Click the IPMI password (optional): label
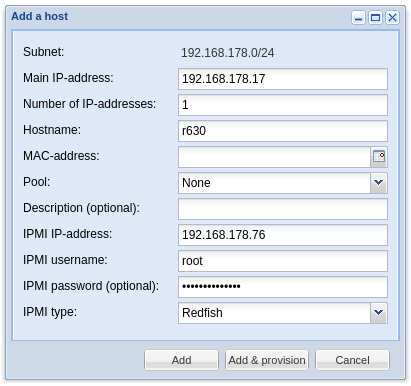The width and height of the screenshot is (411, 386). (x=91, y=286)
